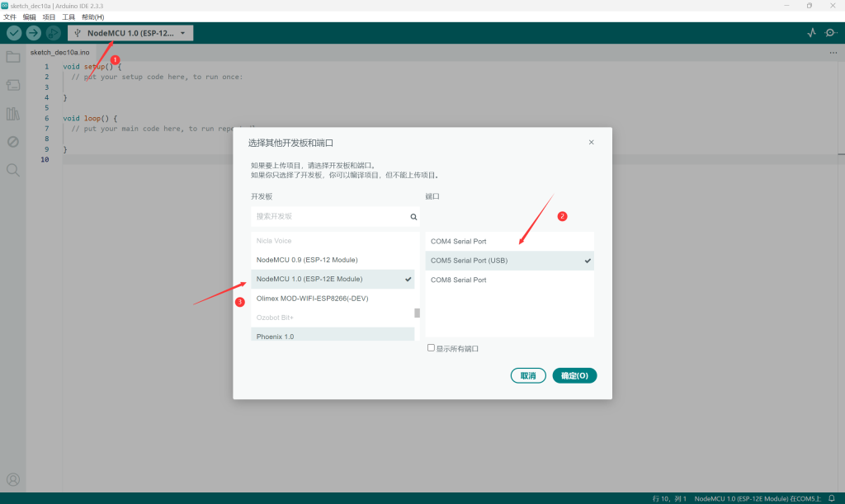Click the user account icon in sidebar
The image size is (845, 504).
point(13,479)
